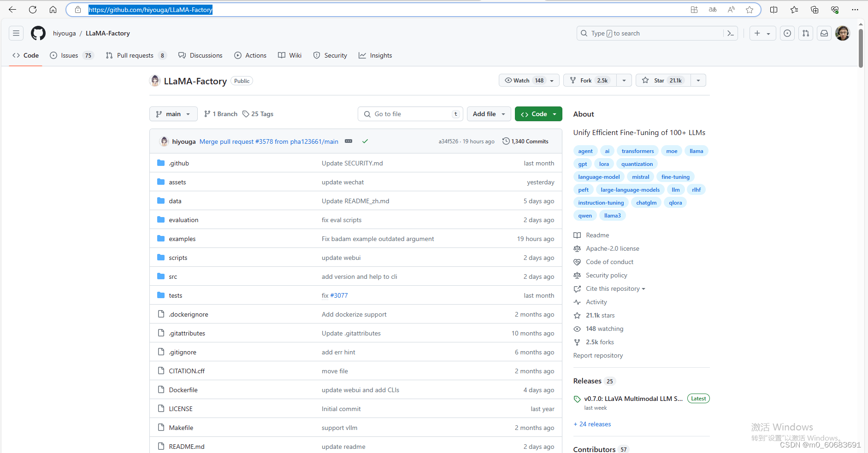868x453 pixels.
Task: Click the page vertical scrollbar
Action: [x=861, y=48]
